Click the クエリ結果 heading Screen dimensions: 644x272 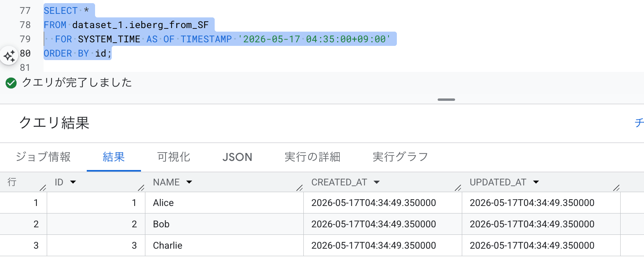(x=54, y=123)
